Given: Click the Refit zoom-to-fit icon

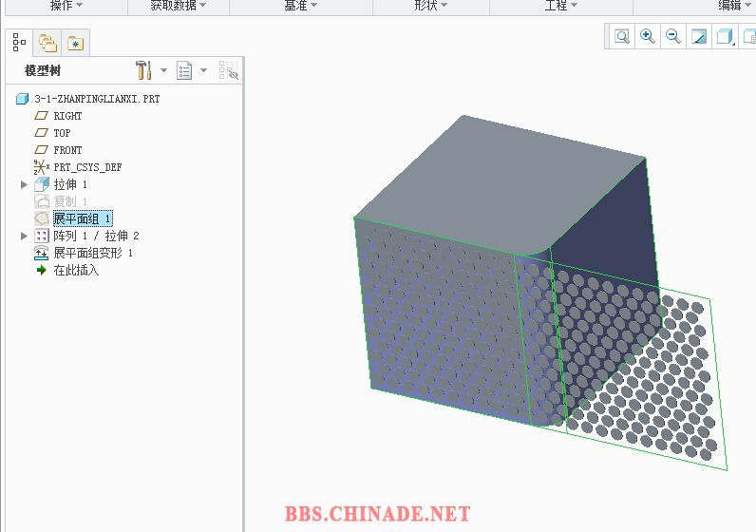Looking at the screenshot, I should pyautogui.click(x=622, y=37).
